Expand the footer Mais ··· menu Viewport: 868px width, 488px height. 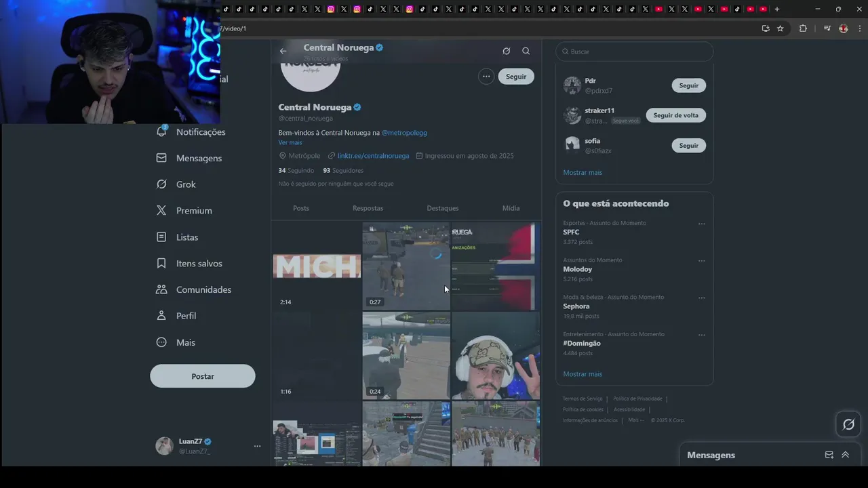636,420
